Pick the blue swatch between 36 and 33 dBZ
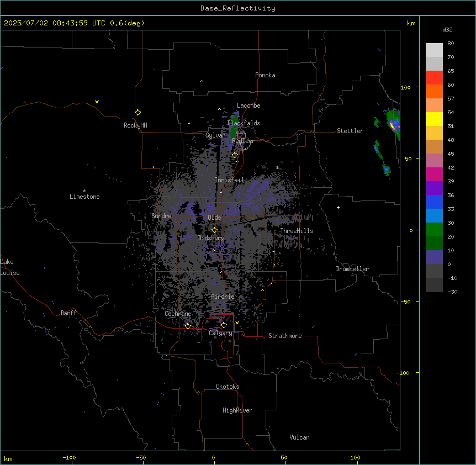The width and height of the screenshot is (476, 465). (x=434, y=202)
